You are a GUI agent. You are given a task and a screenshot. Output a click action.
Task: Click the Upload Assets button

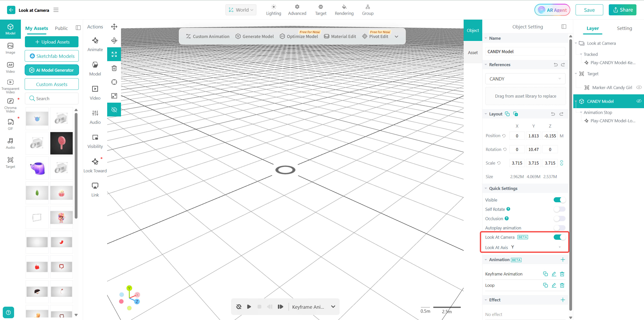[x=52, y=42]
